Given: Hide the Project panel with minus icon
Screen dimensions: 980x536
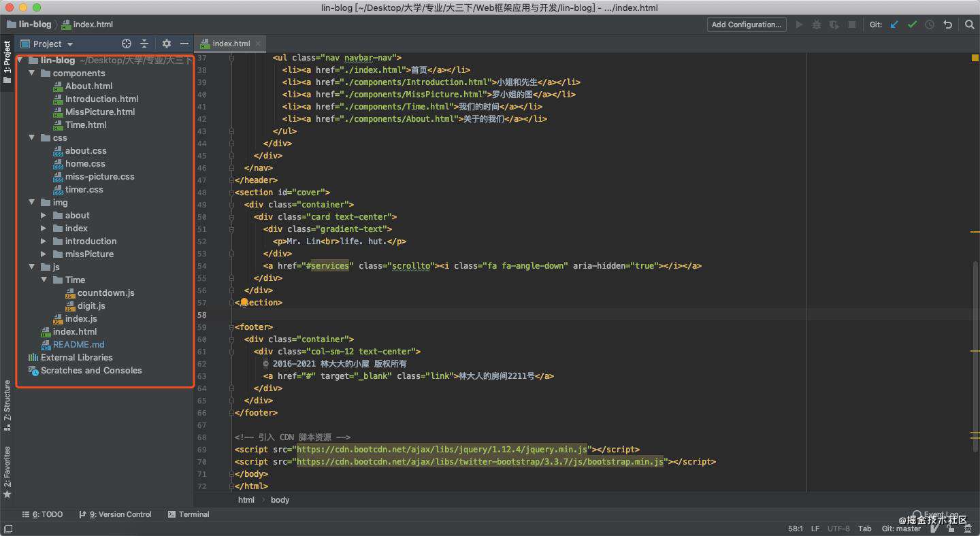Looking at the screenshot, I should 184,44.
